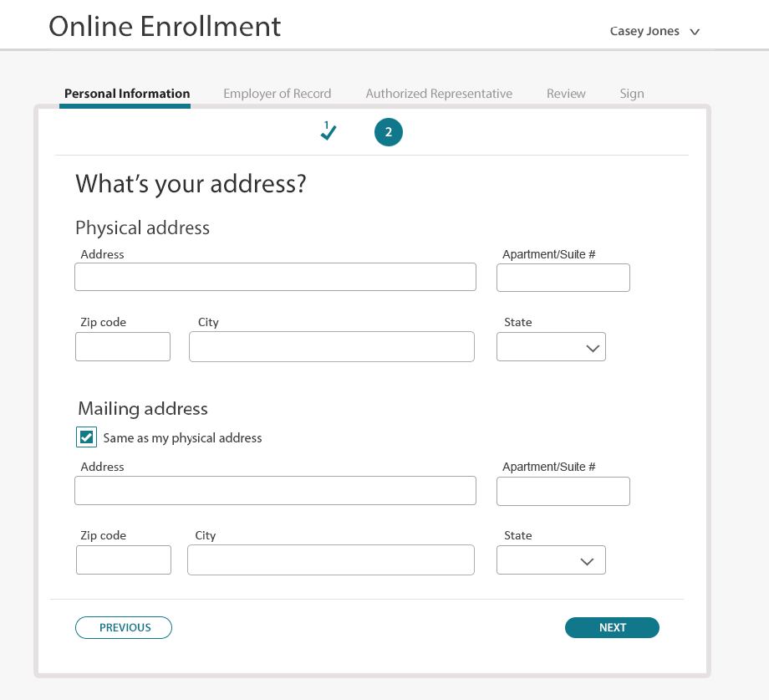Viewport: 769px width, 700px height.
Task: Click the physical address Zip code field
Action: pos(123,347)
